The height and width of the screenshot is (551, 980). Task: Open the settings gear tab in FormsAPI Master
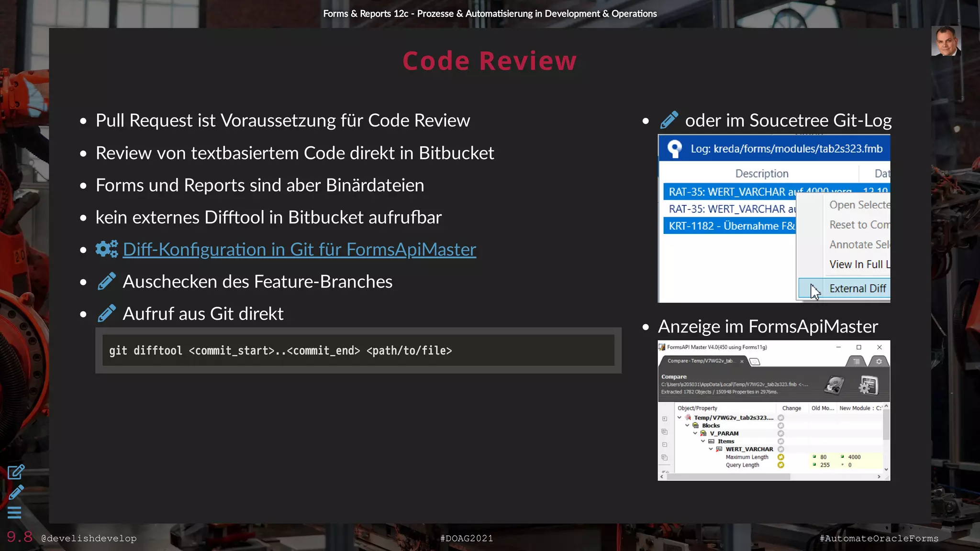coord(879,362)
